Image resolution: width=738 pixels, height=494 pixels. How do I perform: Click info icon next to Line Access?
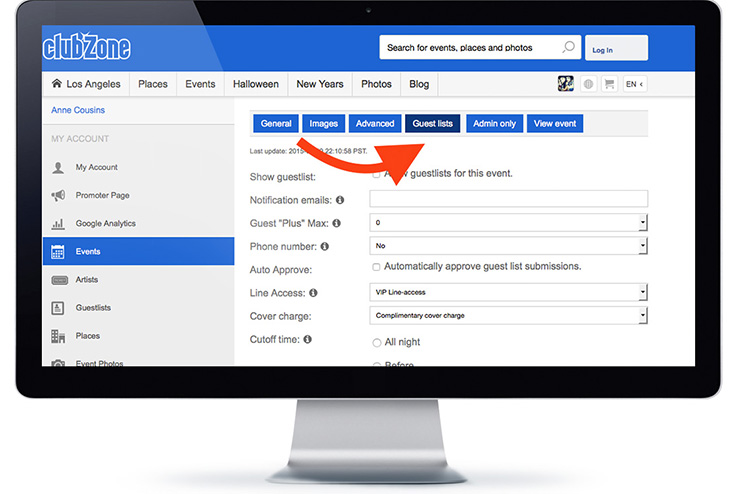pyautogui.click(x=313, y=293)
